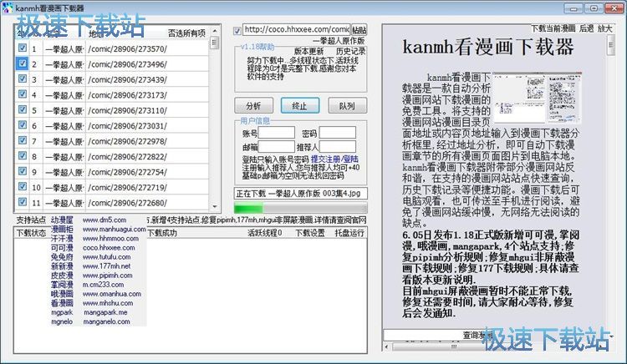Select mgpark mangapark.me site entry

tap(89, 312)
